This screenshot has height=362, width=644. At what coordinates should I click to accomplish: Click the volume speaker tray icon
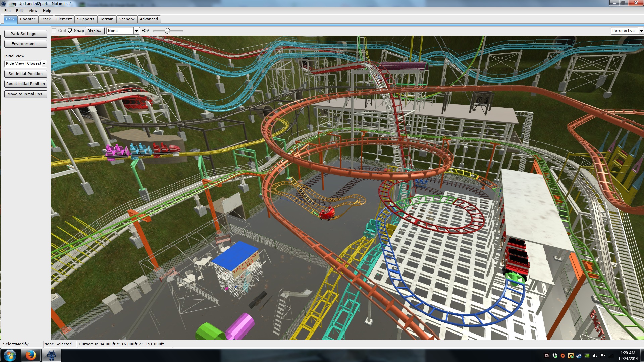tap(595, 356)
